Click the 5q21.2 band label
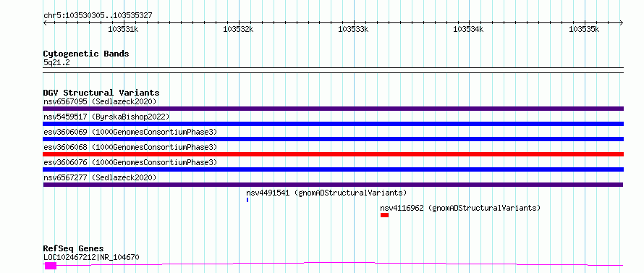The height and width of the screenshot is (273, 644). click(56, 62)
